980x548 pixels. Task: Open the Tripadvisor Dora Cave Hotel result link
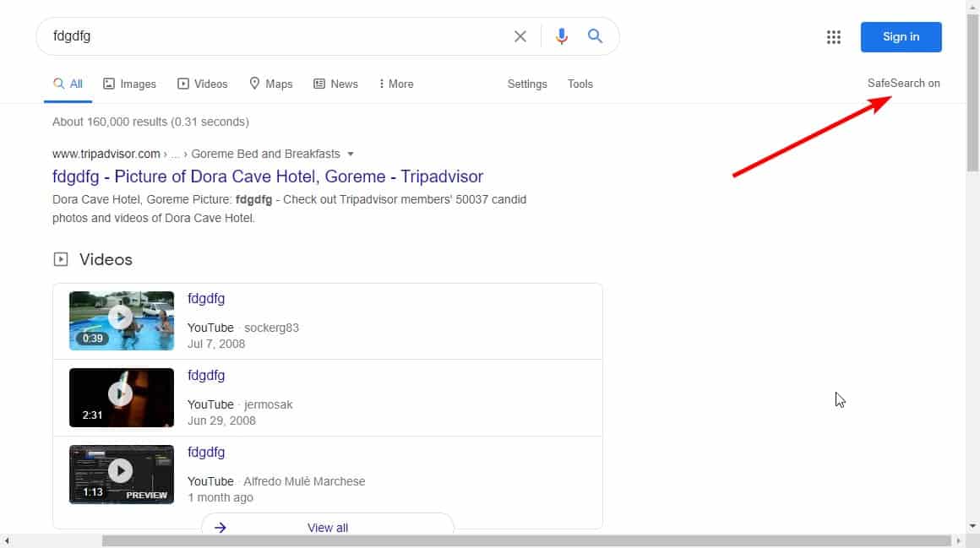(268, 176)
